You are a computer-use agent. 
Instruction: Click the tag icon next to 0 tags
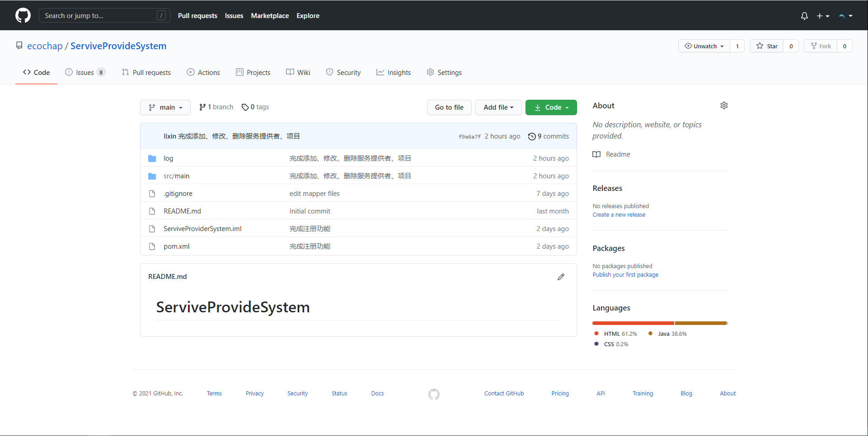(245, 107)
